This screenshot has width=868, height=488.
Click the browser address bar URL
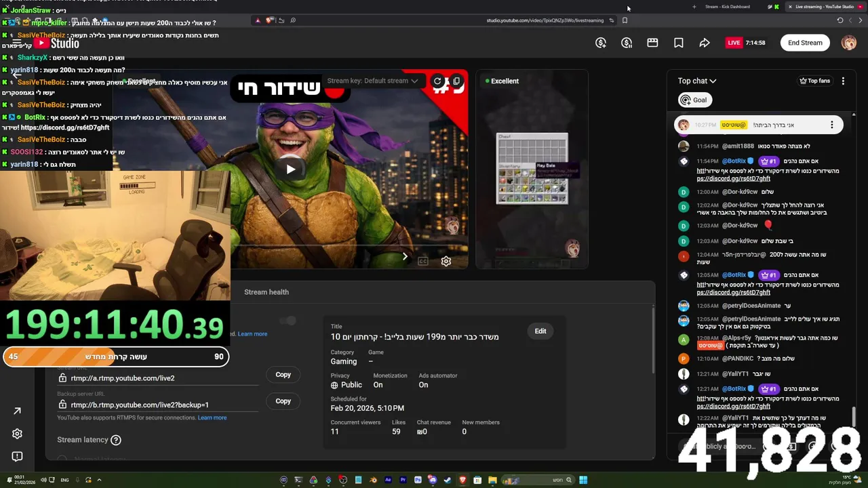tap(545, 20)
